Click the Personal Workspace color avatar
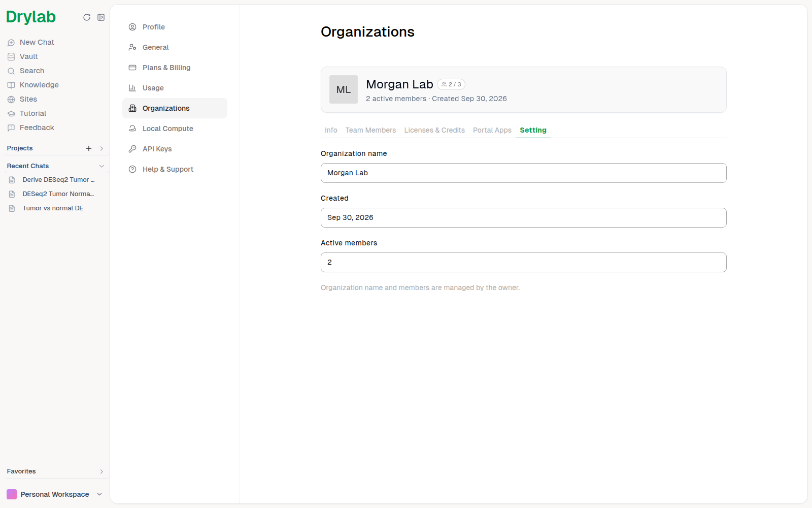The image size is (812, 508). pyautogui.click(x=12, y=494)
